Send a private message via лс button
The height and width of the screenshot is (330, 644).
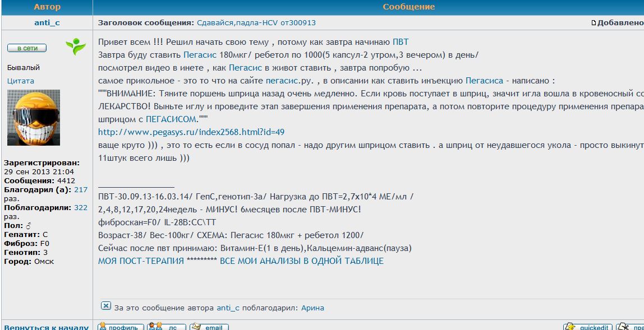click(x=167, y=327)
